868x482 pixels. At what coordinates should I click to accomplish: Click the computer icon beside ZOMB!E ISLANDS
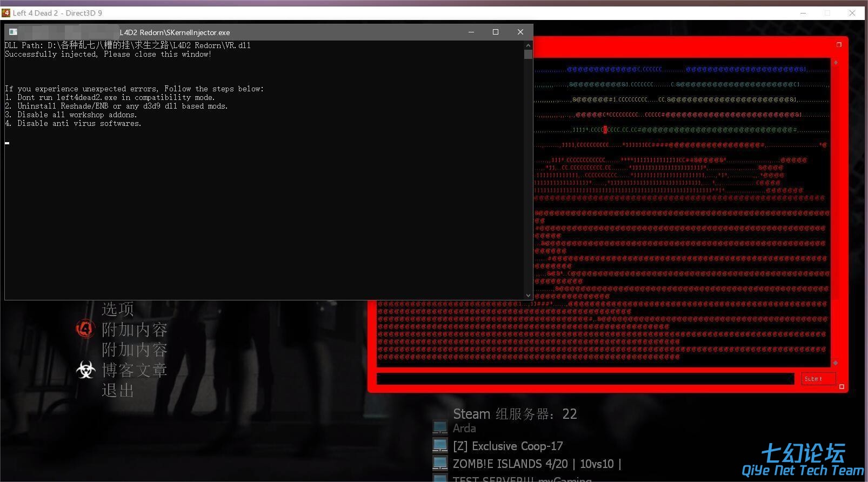(440, 463)
